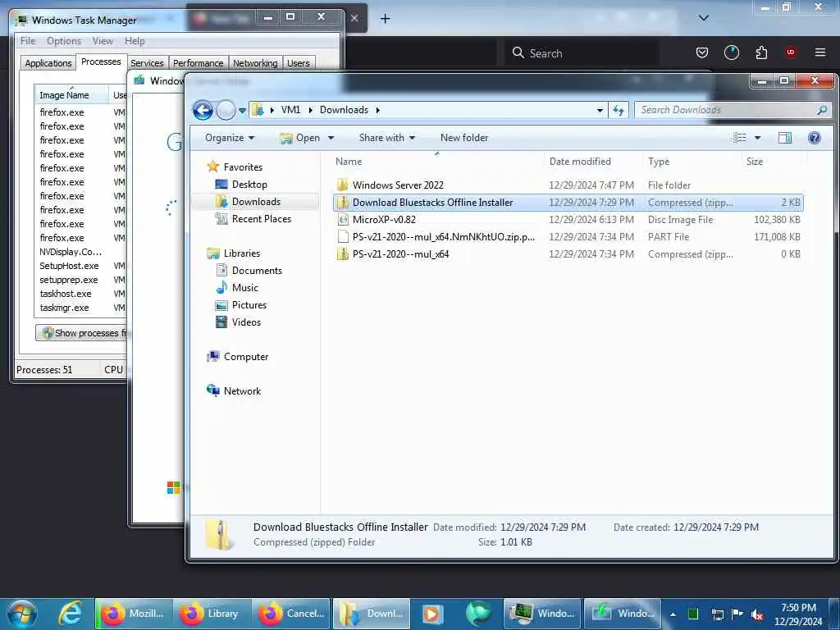Viewport: 840px width, 630px height.
Task: Open Task Manager View menu
Action: click(x=103, y=41)
